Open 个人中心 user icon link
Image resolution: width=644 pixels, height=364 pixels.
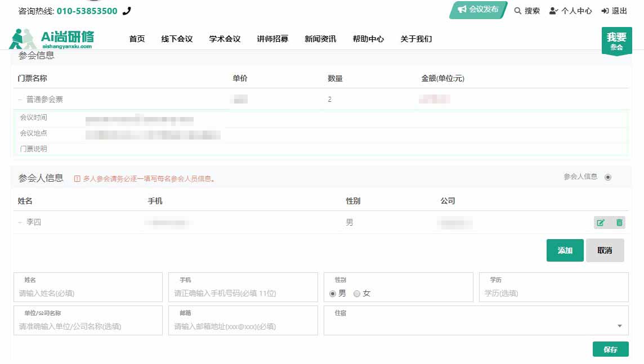click(x=553, y=11)
